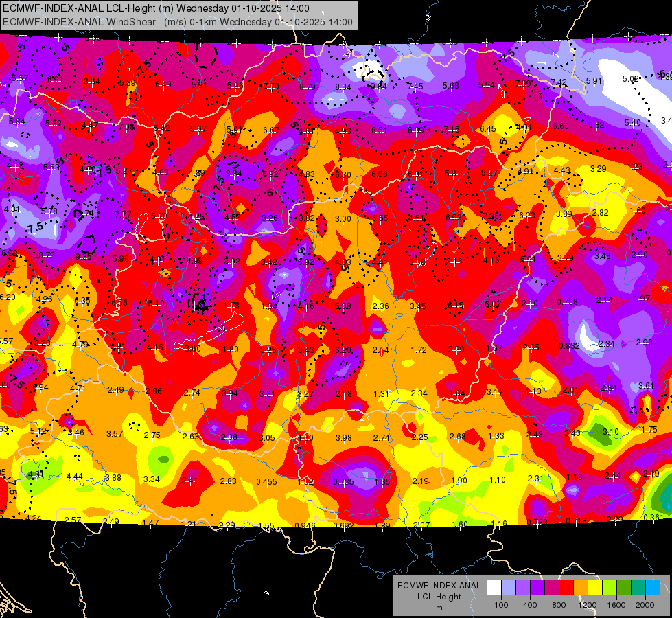Click legend tick label 1600
The image size is (672, 618).
616,605
